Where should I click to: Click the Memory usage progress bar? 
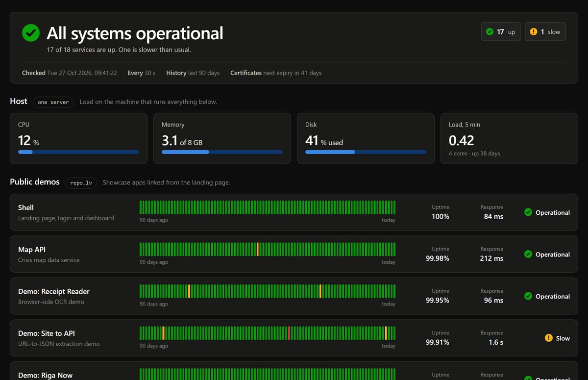[222, 152]
